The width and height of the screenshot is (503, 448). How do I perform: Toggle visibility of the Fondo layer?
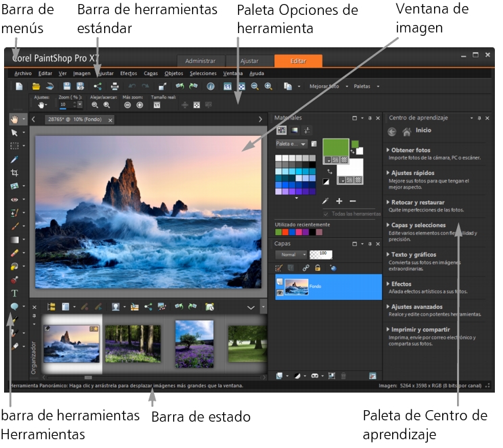279,293
